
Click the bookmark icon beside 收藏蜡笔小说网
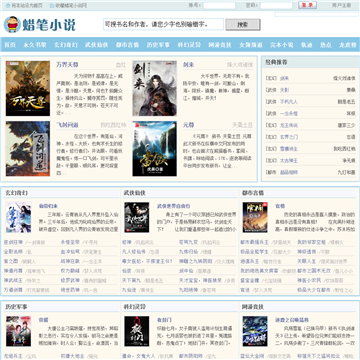[x=52, y=5]
